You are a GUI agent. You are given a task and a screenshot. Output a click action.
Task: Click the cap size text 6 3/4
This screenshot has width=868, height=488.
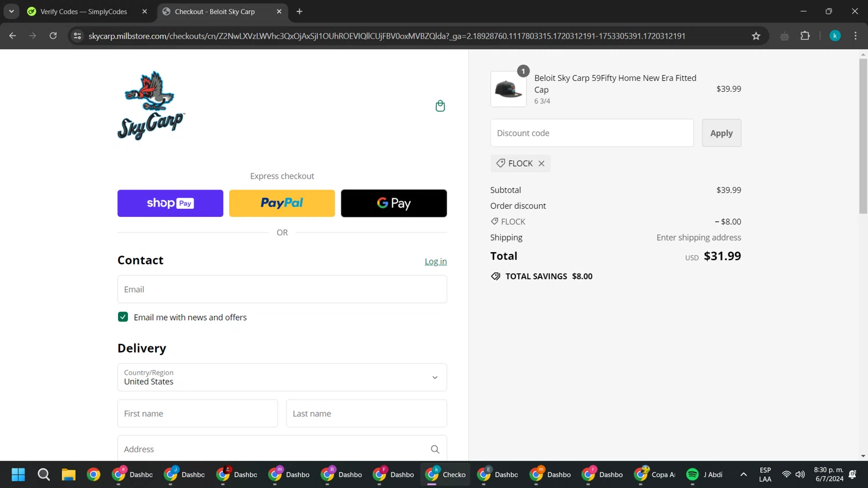click(x=542, y=101)
